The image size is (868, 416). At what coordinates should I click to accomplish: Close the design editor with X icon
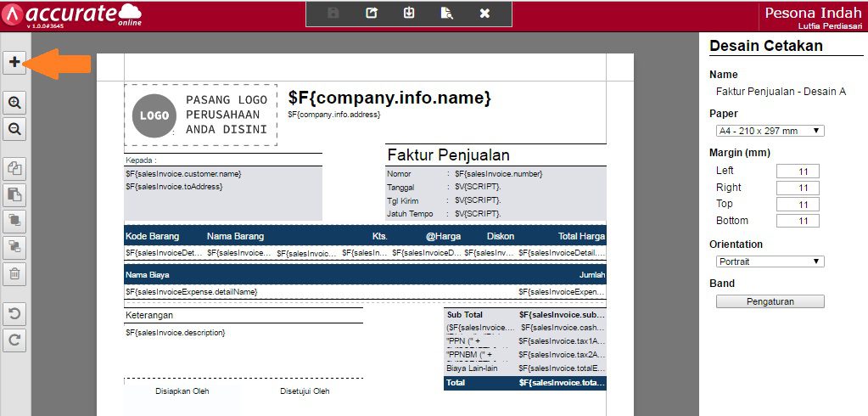[484, 14]
